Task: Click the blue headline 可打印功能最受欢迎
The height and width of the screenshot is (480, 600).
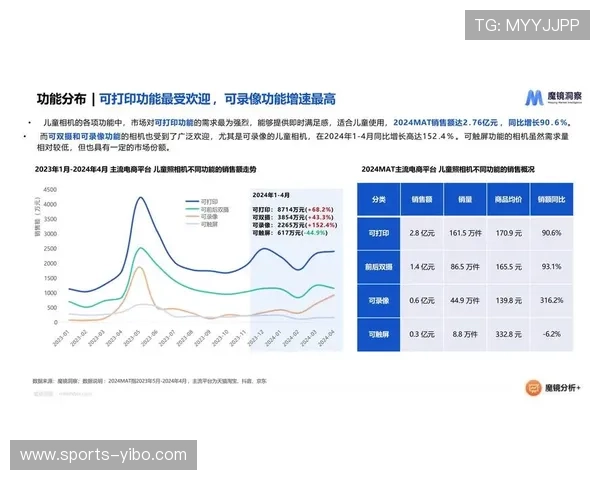Action: pos(155,99)
